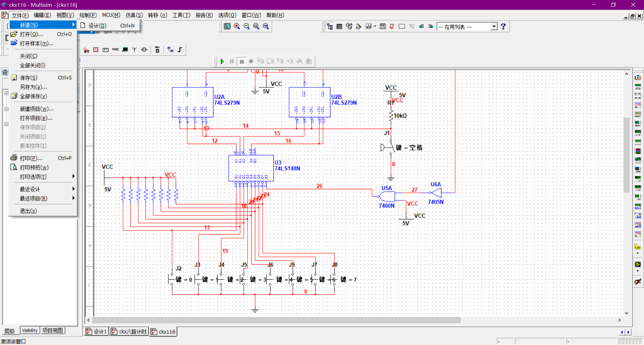The image size is (644, 345).
Task: Click the full screen view icon
Action: tap(227, 26)
